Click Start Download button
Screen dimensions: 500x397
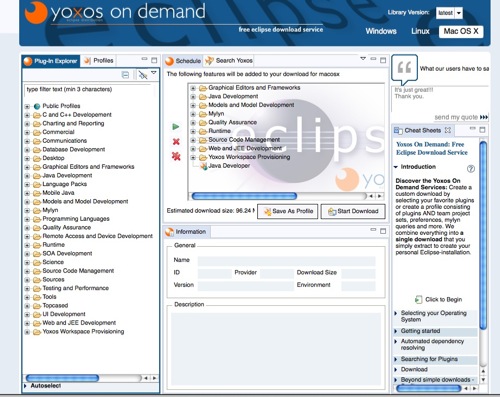tap(353, 211)
